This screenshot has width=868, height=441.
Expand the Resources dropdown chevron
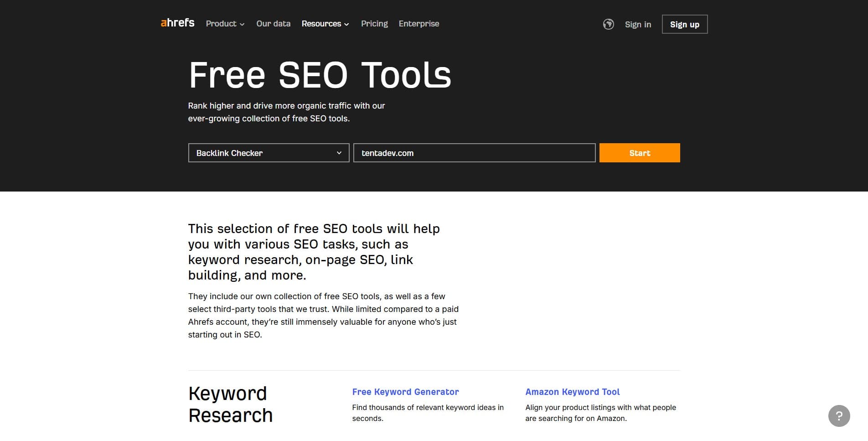(346, 24)
